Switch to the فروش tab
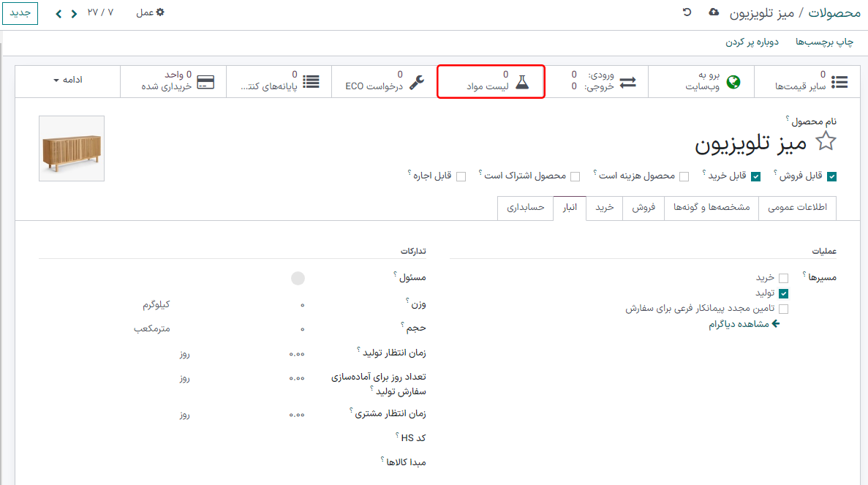The width and height of the screenshot is (868, 485). click(643, 208)
